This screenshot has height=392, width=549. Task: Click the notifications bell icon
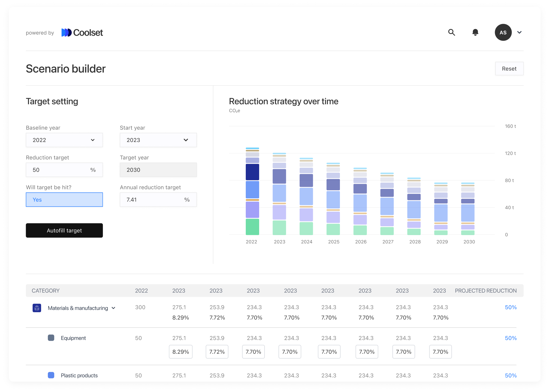475,32
